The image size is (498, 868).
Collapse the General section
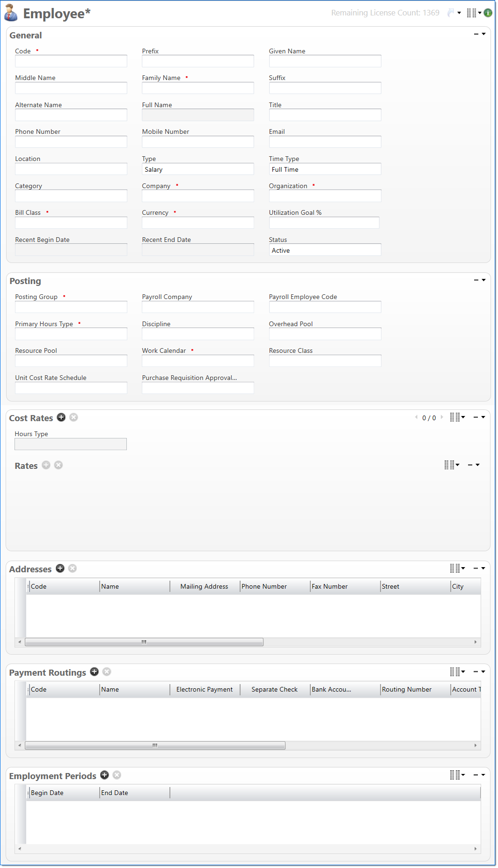pos(476,34)
